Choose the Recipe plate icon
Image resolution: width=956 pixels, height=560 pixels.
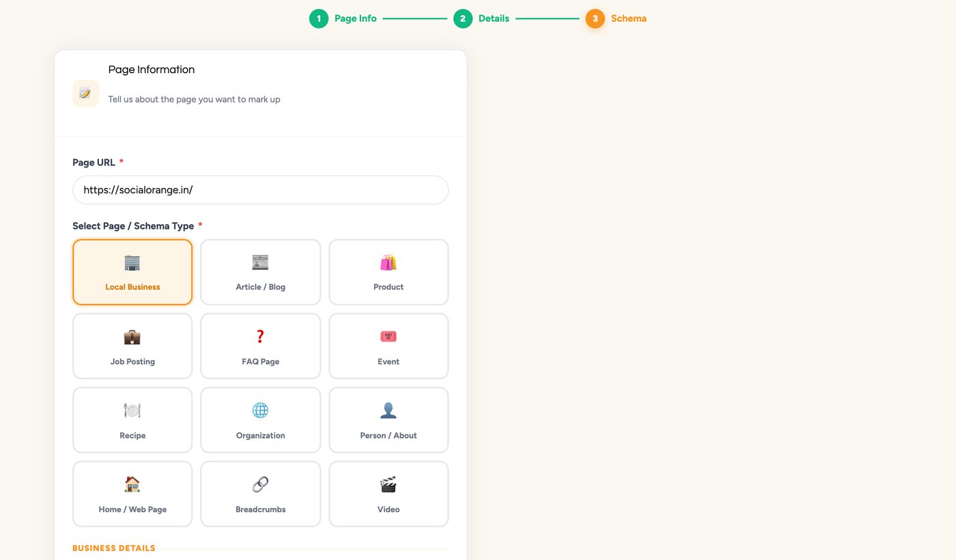[x=132, y=410]
